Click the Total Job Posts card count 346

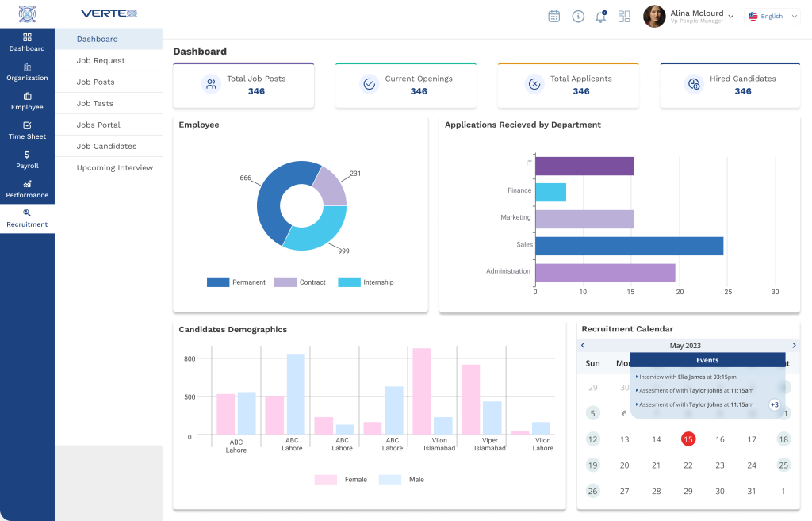[x=256, y=91]
